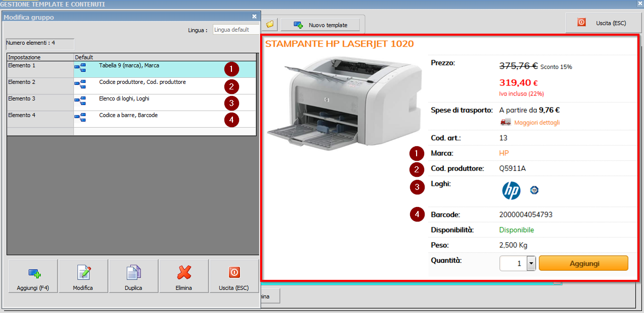Click Uscita (ESC) in the main window toolbar

pyautogui.click(x=603, y=23)
